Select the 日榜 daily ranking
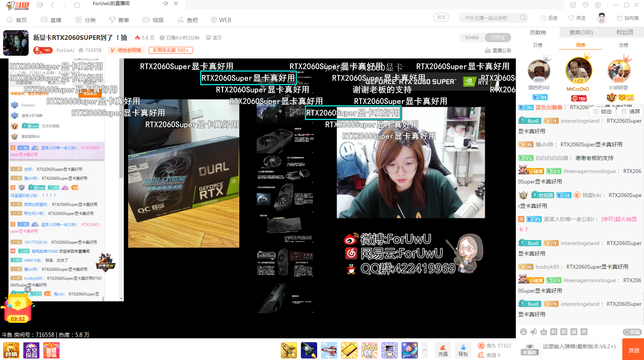The width and height of the screenshot is (644, 360). tap(538, 45)
